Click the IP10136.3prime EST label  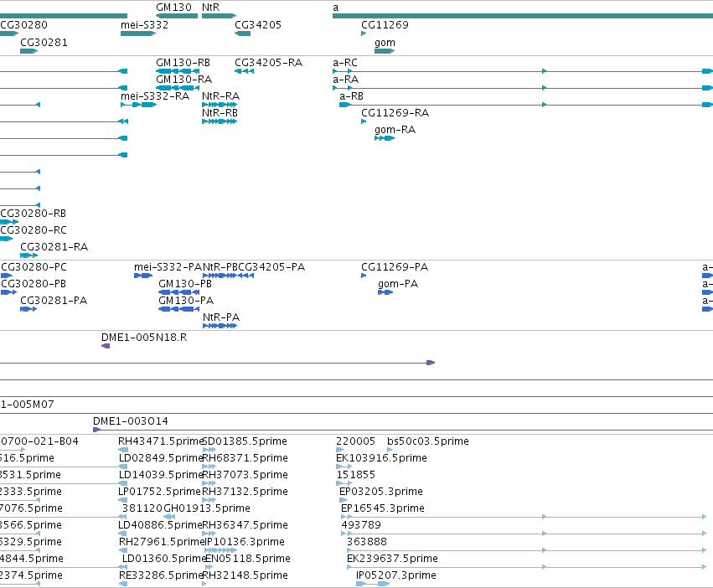tap(245, 542)
